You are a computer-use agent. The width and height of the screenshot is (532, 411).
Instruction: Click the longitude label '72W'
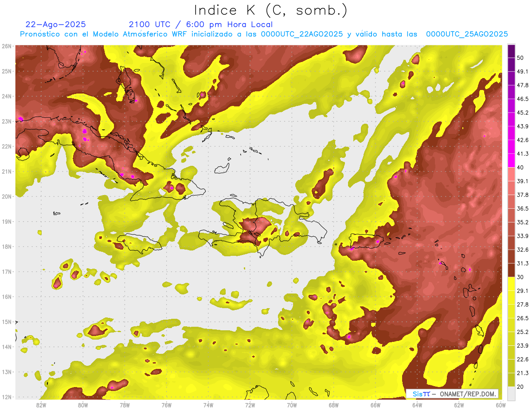(250, 405)
